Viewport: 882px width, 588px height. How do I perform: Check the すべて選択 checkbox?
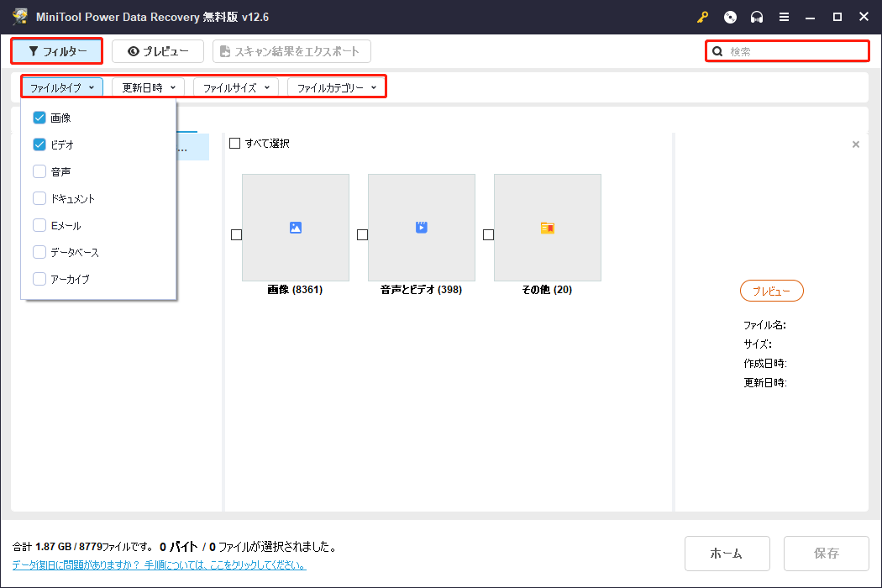tap(235, 144)
